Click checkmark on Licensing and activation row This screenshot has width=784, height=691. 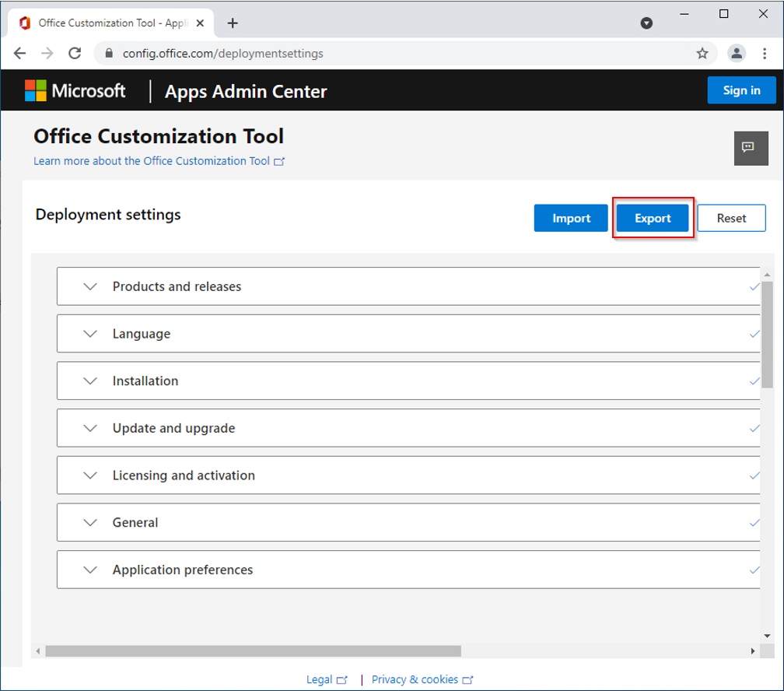(x=754, y=475)
